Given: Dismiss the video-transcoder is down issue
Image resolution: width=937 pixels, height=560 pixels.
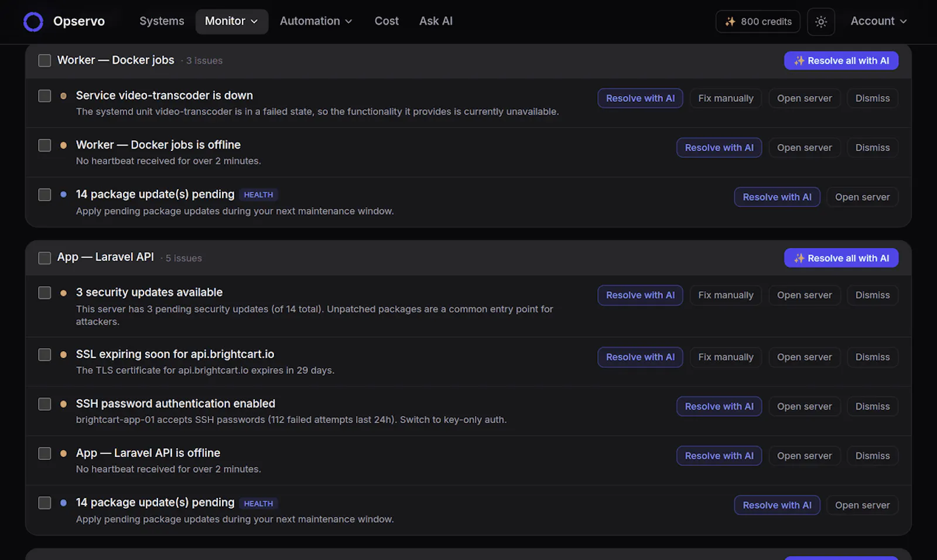Looking at the screenshot, I should [x=873, y=98].
